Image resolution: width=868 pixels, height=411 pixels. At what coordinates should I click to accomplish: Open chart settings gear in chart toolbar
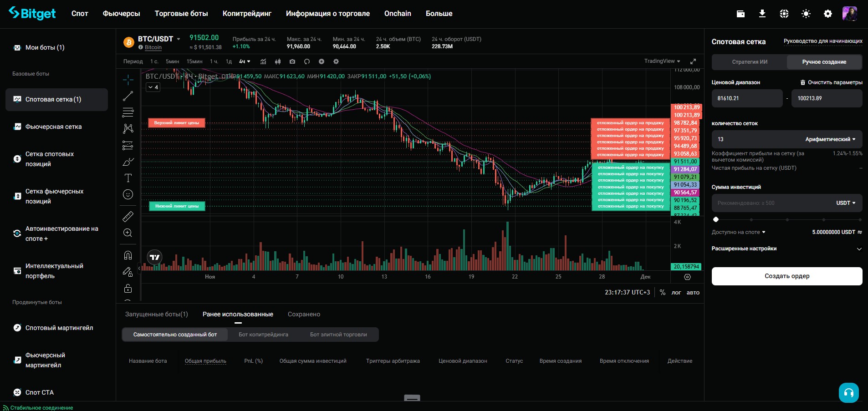(x=336, y=61)
